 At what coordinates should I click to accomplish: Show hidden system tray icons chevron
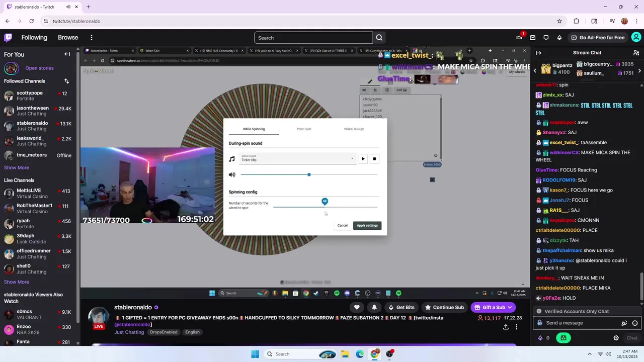(589, 354)
